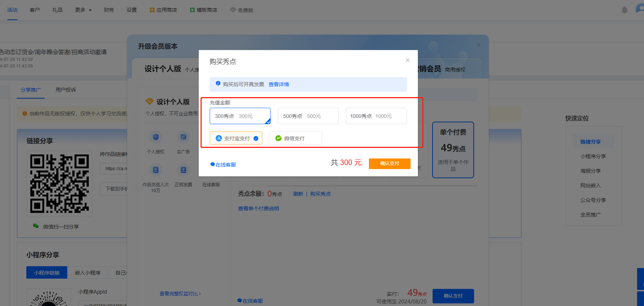Open the 财务 top menu
This screenshot has height=306, width=644.
(109, 10)
